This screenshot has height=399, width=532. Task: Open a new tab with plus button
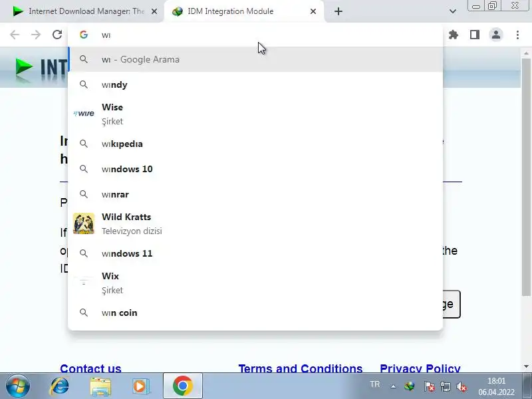[x=338, y=11]
